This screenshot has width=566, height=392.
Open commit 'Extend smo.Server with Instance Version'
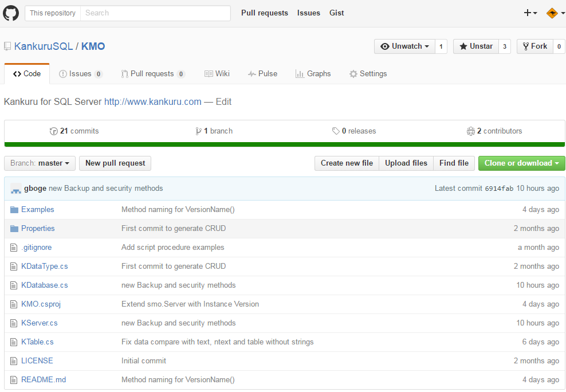190,304
